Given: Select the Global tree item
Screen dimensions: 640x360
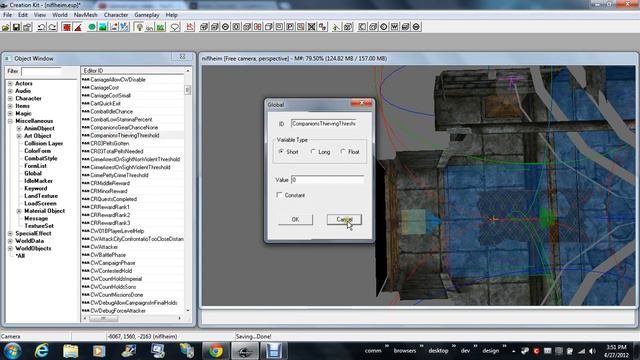Looking at the screenshot, I should [x=33, y=173].
